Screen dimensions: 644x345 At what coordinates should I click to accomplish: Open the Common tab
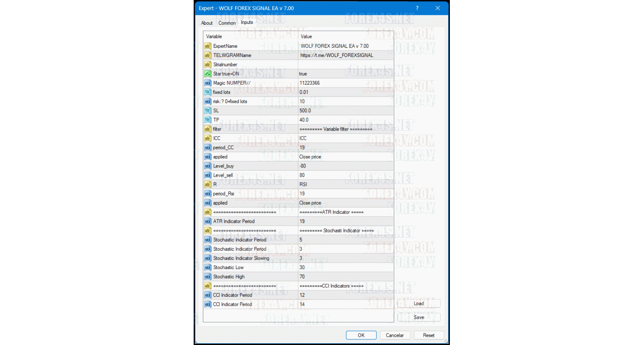click(x=227, y=23)
